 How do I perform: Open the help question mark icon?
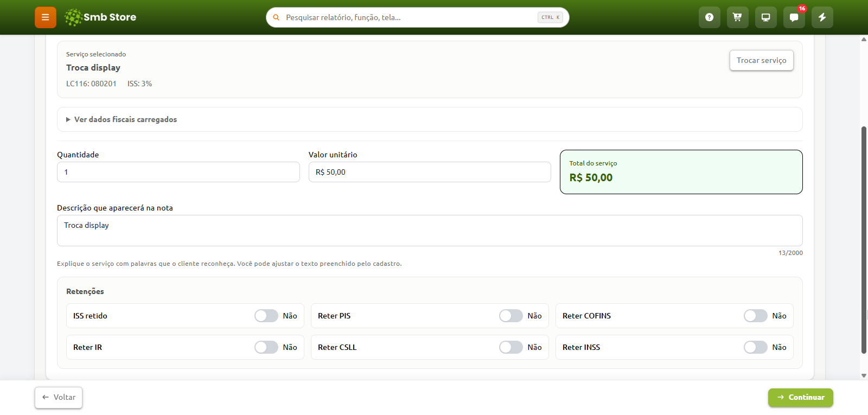click(710, 17)
